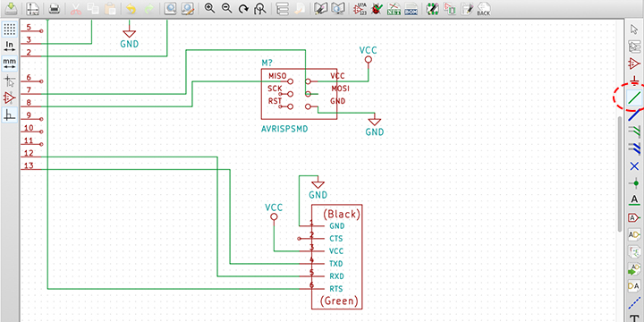
Task: Click the MISO pin label
Action: (277, 76)
